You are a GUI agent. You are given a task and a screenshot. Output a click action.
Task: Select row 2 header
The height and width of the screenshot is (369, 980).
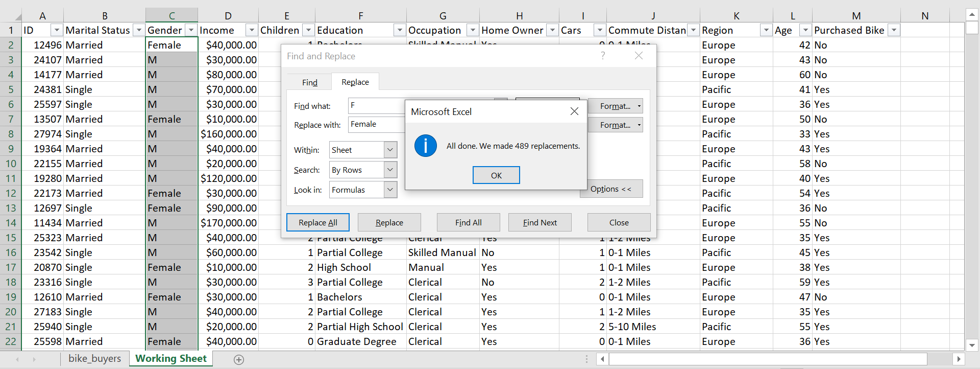point(11,45)
